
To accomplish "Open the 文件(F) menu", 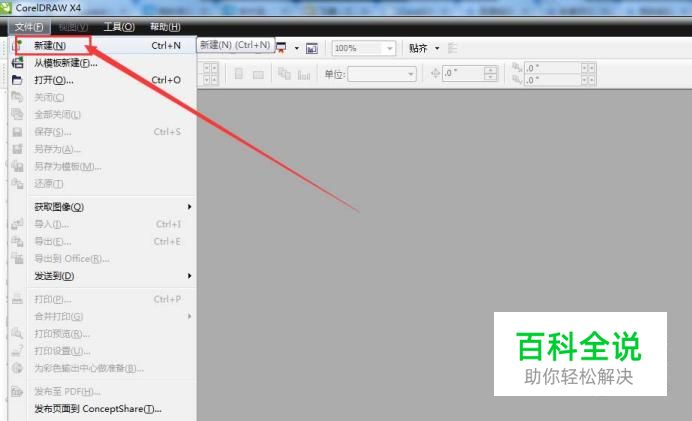I will 29,27.
